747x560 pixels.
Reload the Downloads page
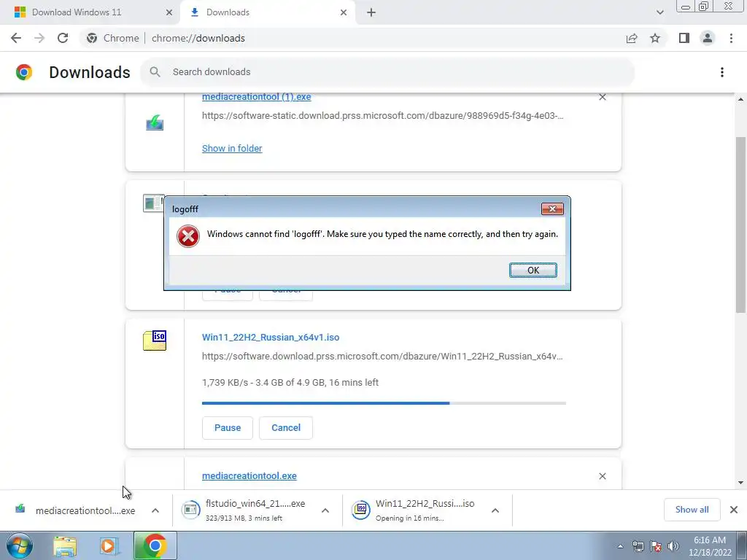pos(63,38)
